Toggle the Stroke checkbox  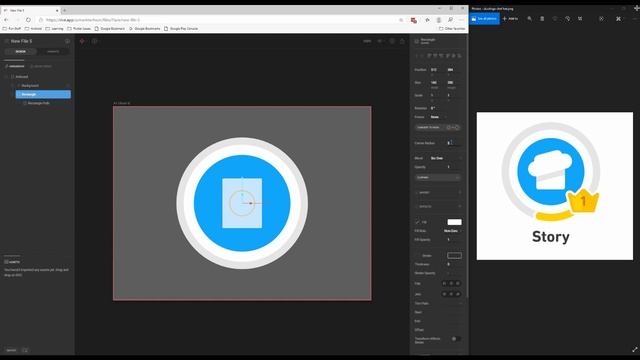click(x=417, y=256)
